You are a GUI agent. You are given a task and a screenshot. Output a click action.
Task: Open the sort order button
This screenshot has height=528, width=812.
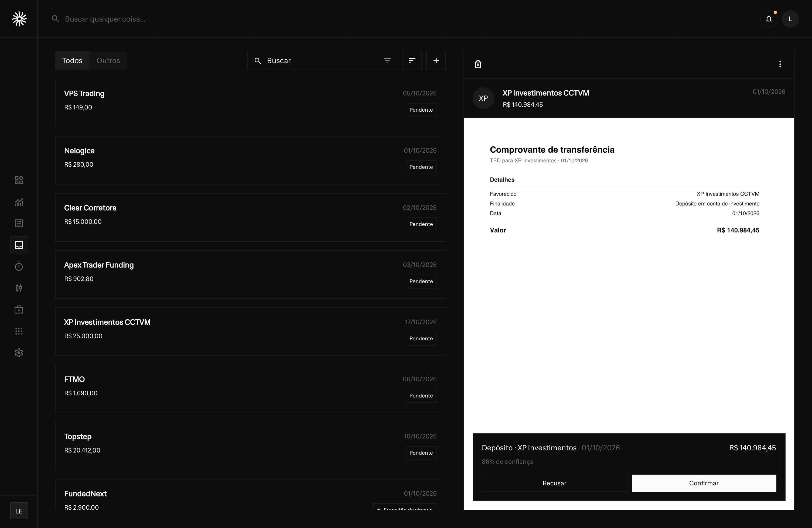[412, 60]
